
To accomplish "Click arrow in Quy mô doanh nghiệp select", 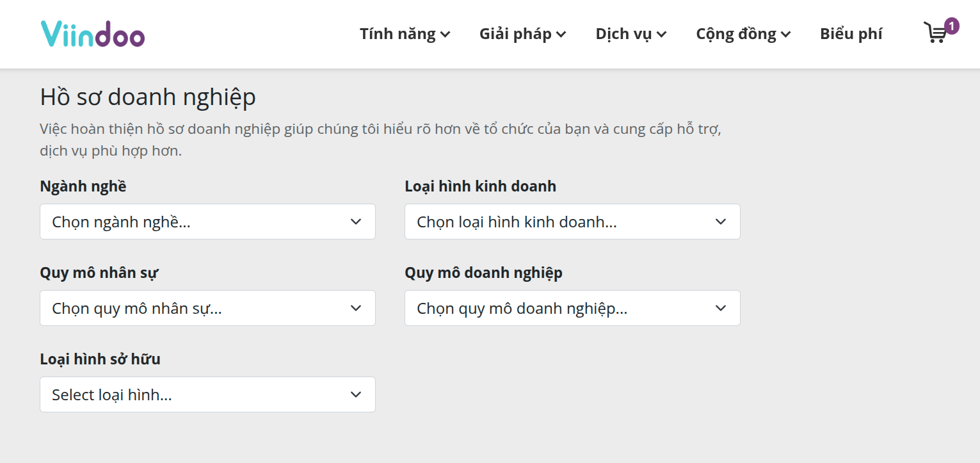I will click(721, 308).
